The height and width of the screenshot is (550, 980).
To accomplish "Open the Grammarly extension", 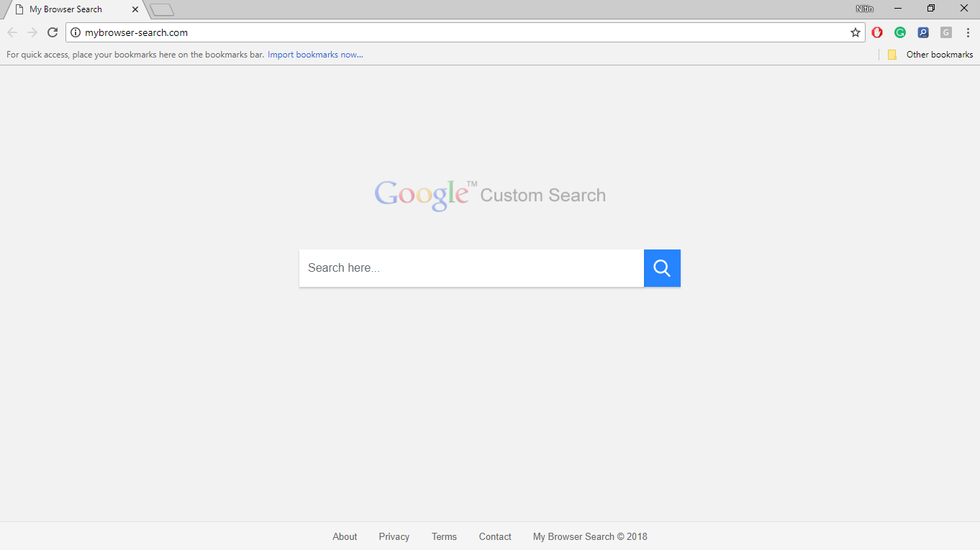I will [x=899, y=32].
